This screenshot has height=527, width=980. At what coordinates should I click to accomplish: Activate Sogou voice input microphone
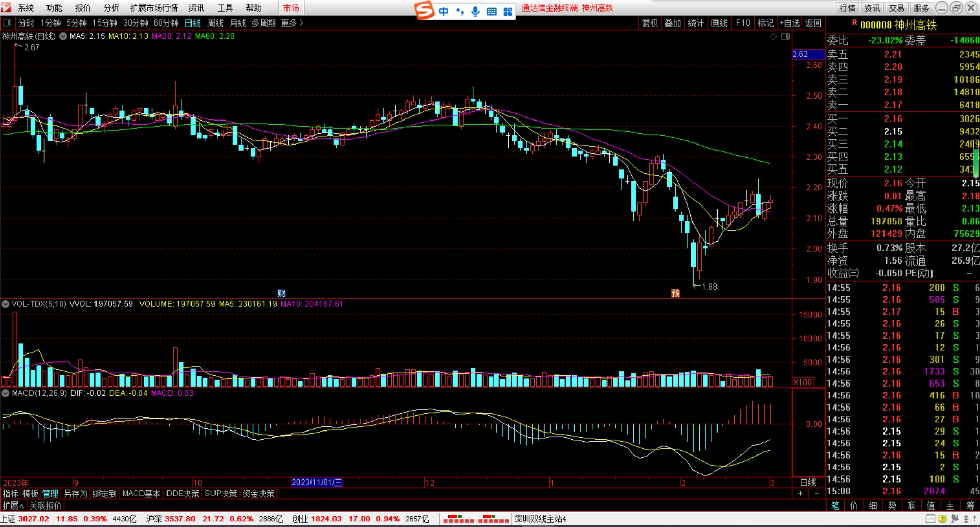[475, 11]
